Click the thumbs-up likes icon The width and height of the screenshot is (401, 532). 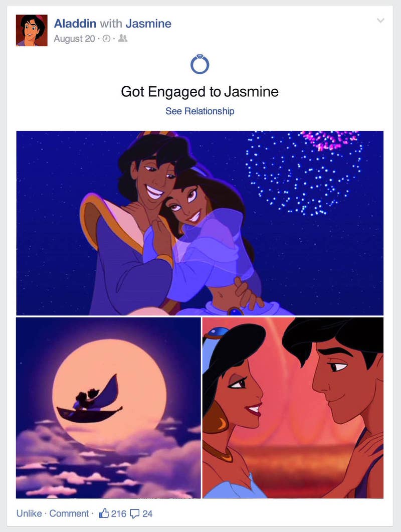[104, 513]
